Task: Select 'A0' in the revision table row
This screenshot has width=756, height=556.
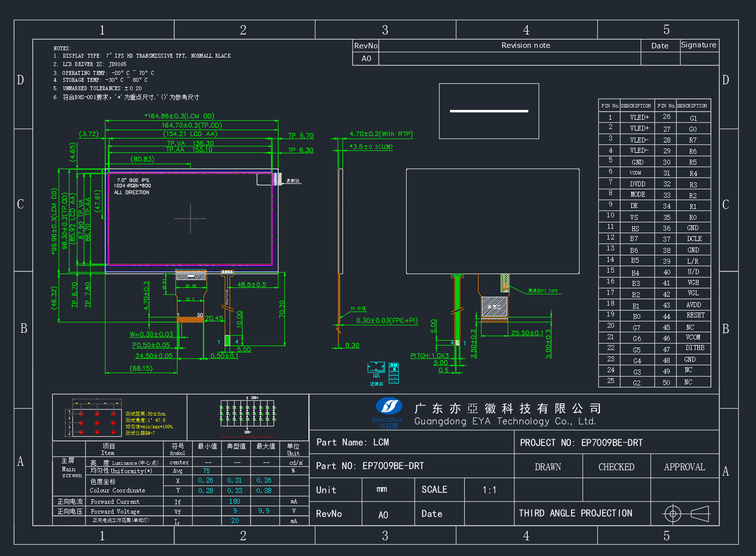Action: coord(366,59)
